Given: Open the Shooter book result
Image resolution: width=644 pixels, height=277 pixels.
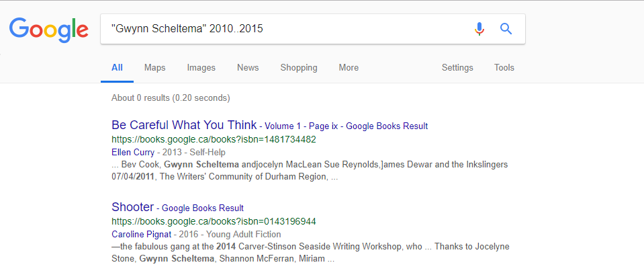Looking at the screenshot, I should tap(133, 207).
